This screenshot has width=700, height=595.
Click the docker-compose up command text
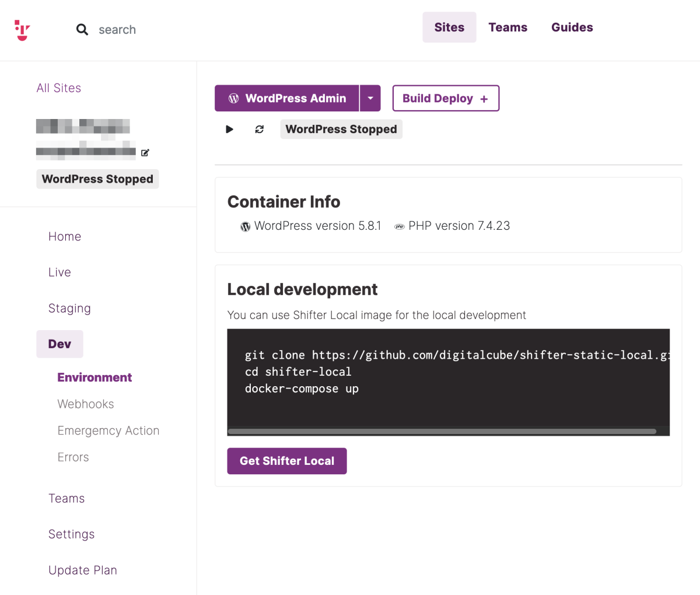302,388
